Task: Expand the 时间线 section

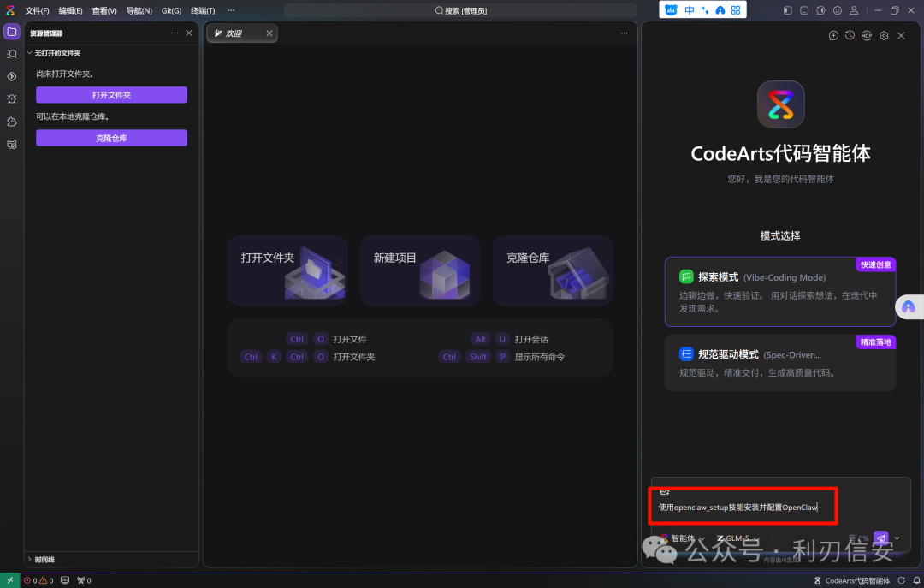Action: coord(112,559)
